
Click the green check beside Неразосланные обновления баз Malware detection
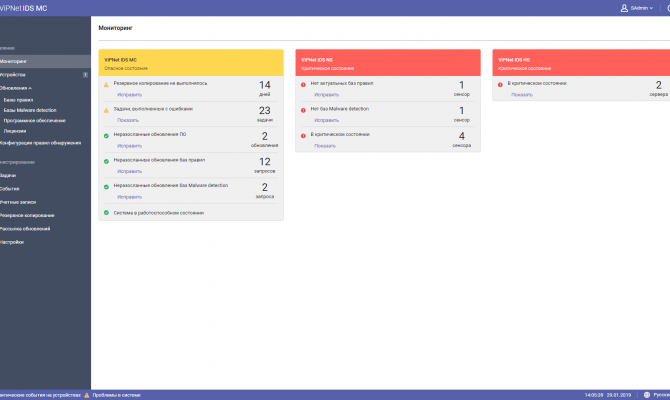click(106, 187)
